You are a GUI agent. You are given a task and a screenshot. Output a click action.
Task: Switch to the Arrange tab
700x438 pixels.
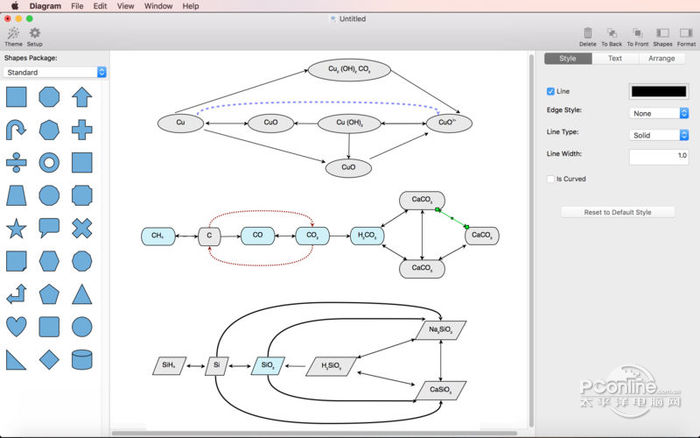tap(661, 58)
